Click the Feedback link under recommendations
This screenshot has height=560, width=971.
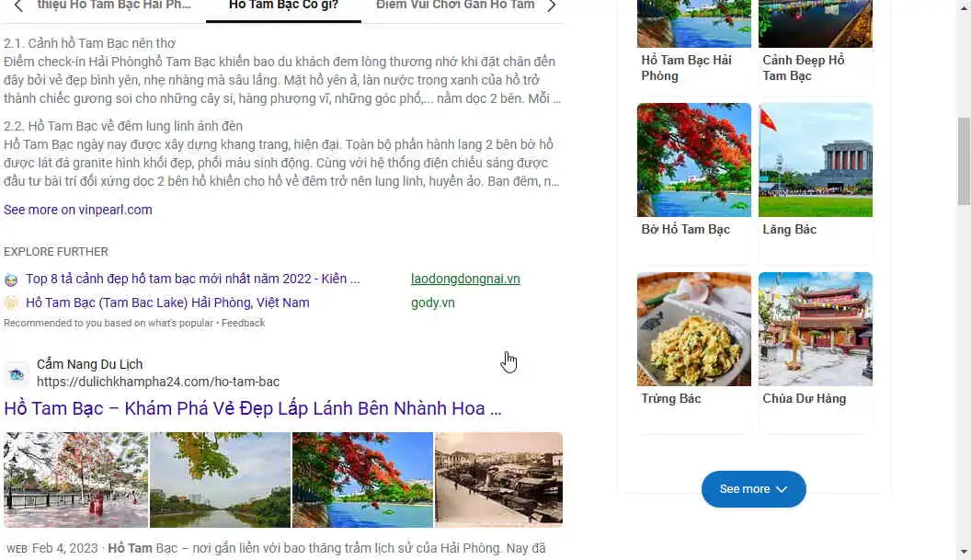click(244, 323)
